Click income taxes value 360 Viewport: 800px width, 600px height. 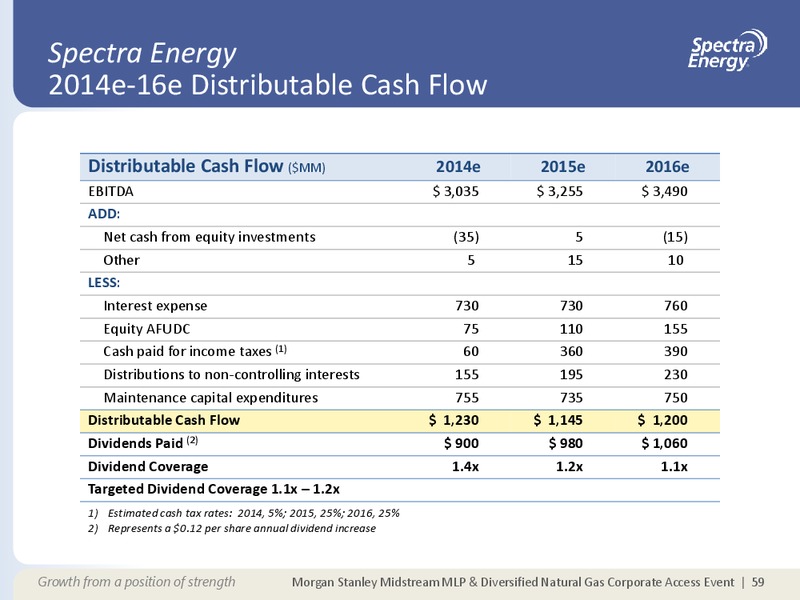point(571,352)
